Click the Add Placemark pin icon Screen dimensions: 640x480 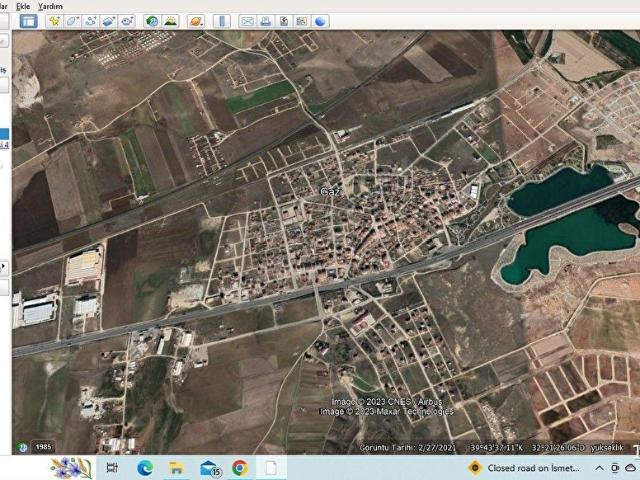pos(55,21)
